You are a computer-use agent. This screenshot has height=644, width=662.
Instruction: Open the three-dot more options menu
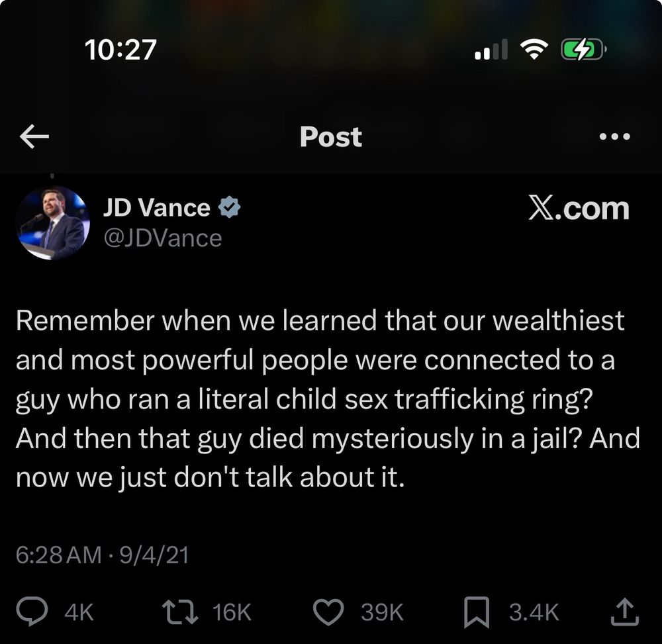[615, 136]
